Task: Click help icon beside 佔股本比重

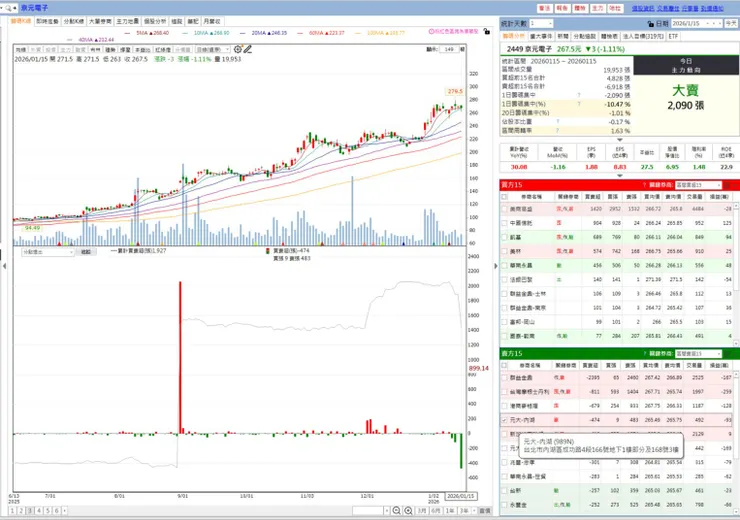Action: pos(557,122)
